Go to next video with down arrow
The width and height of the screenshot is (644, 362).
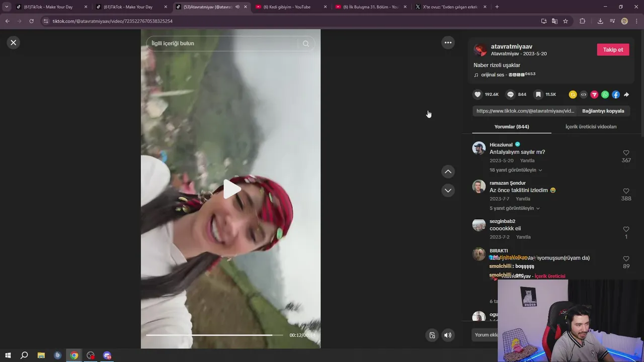click(x=448, y=191)
